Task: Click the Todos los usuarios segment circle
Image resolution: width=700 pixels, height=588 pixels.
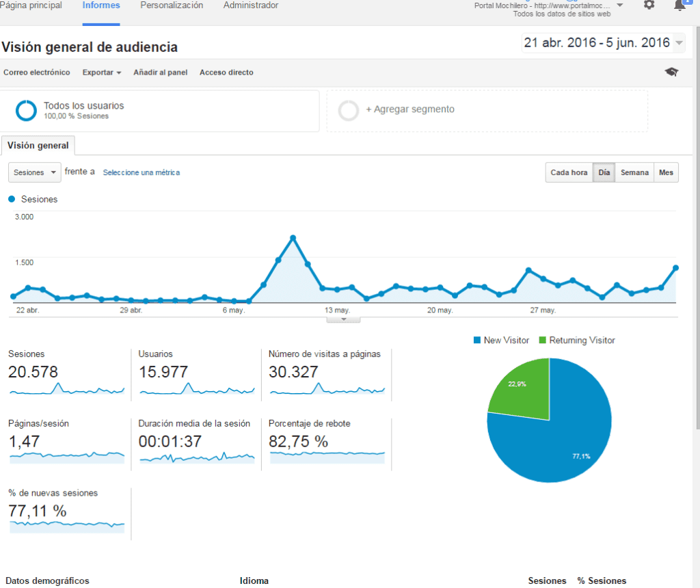Action: tap(26, 111)
